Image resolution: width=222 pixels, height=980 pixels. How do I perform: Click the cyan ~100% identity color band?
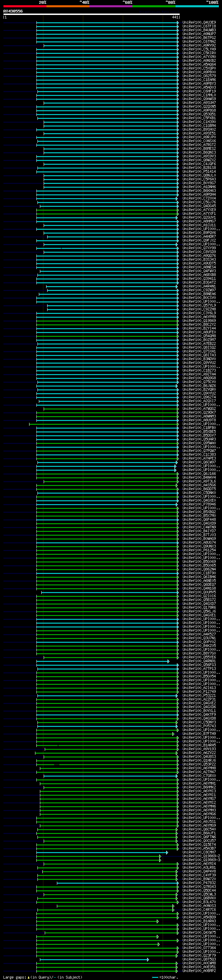(197, 6)
